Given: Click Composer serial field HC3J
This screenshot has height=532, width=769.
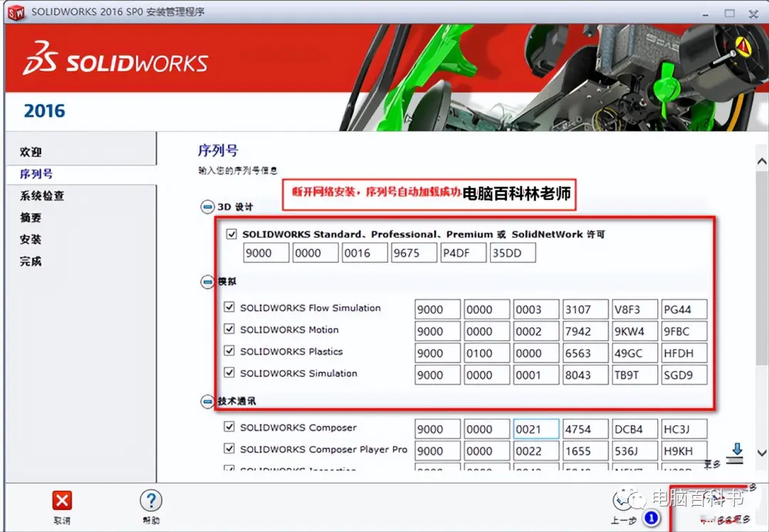Looking at the screenshot, I should click(684, 429).
